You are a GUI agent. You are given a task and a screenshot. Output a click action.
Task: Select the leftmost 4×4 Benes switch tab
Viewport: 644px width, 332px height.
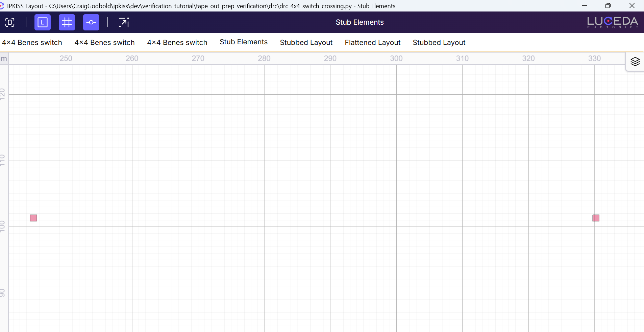(32, 43)
